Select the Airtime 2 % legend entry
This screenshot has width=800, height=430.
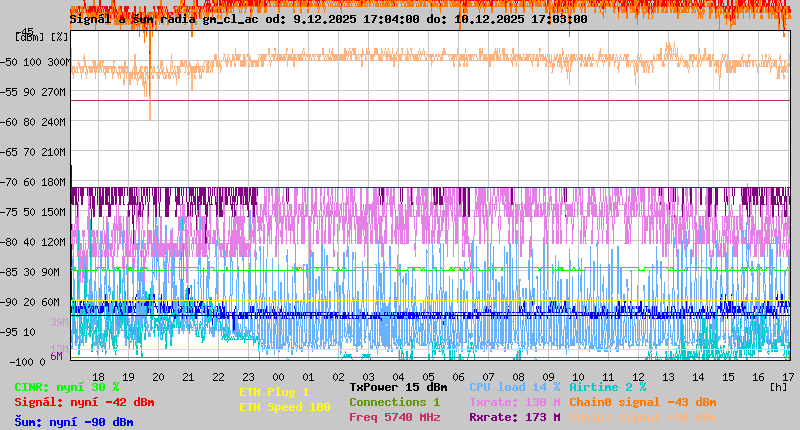point(607,387)
